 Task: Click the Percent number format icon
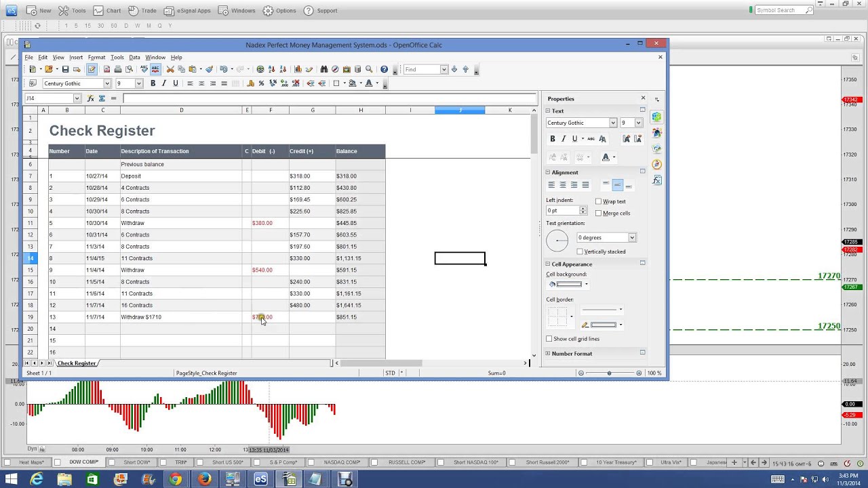(261, 83)
